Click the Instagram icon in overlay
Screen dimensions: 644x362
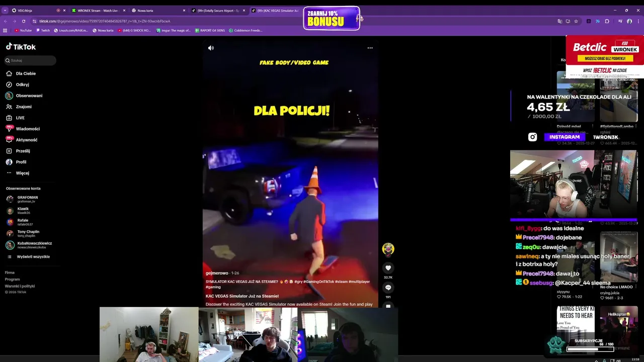[x=532, y=137]
